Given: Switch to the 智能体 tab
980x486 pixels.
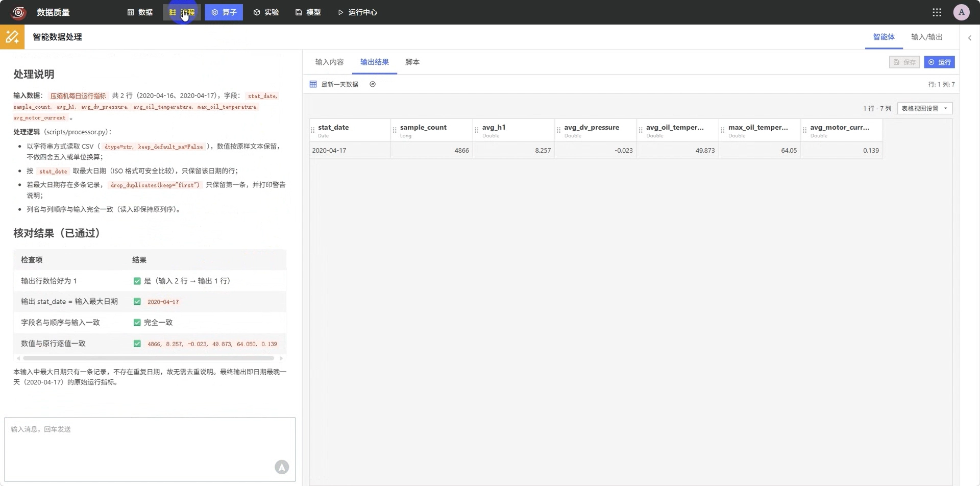Looking at the screenshot, I should 884,37.
